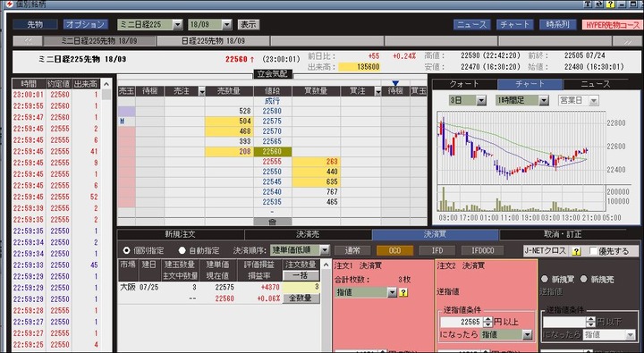Select the チャート tab above the chart

click(530, 84)
